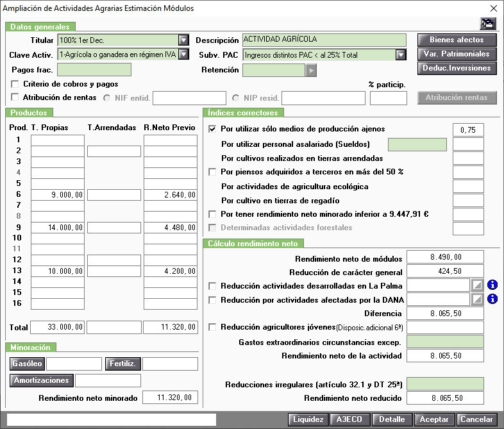Uncheck Por utilizar sólo medios de producción ajenos
The width and height of the screenshot is (504, 429).
click(212, 129)
